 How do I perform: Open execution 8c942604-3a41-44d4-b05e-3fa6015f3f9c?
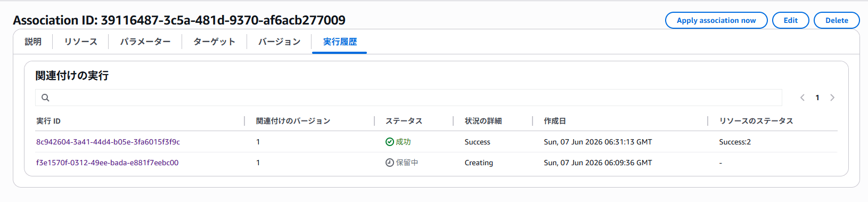(108, 142)
